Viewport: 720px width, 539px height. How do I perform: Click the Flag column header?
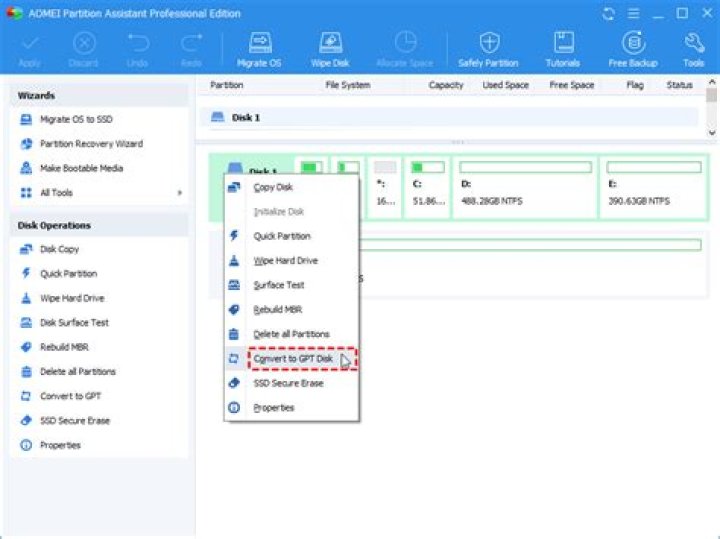(x=635, y=85)
